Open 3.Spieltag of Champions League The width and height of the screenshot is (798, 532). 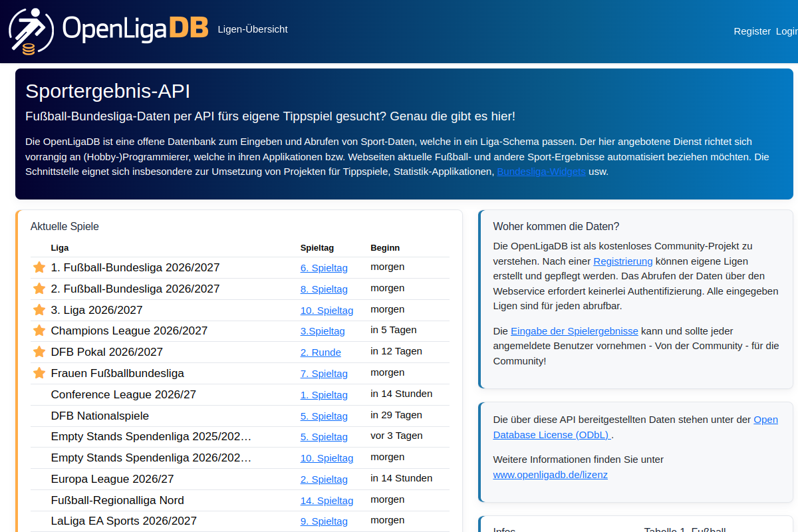[x=323, y=331]
